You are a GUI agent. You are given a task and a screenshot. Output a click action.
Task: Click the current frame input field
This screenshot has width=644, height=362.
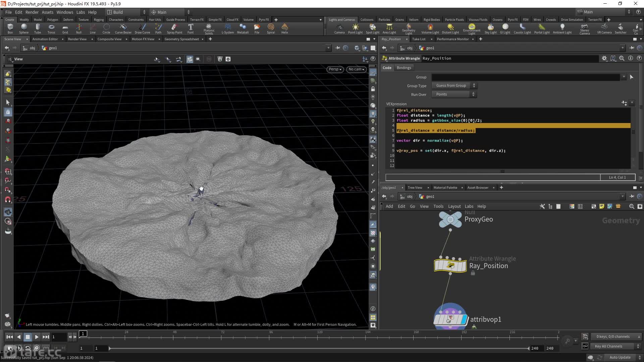pyautogui.click(x=58, y=337)
